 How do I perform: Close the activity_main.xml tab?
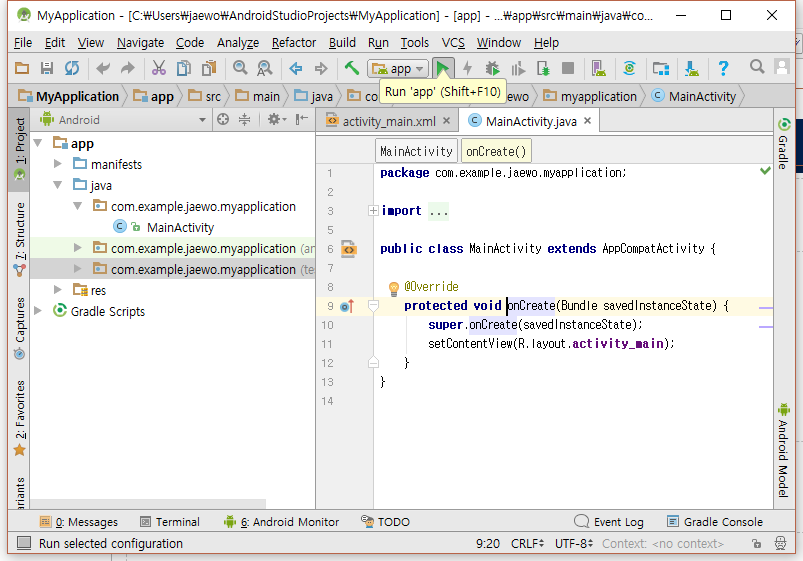(x=447, y=120)
